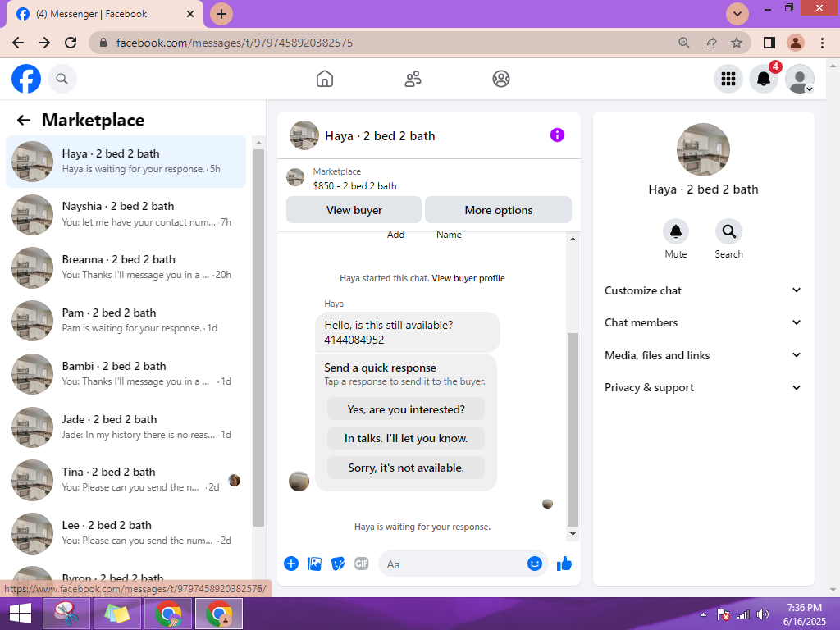Open Sticky Notes from taskbar
The height and width of the screenshot is (630, 840).
116,614
